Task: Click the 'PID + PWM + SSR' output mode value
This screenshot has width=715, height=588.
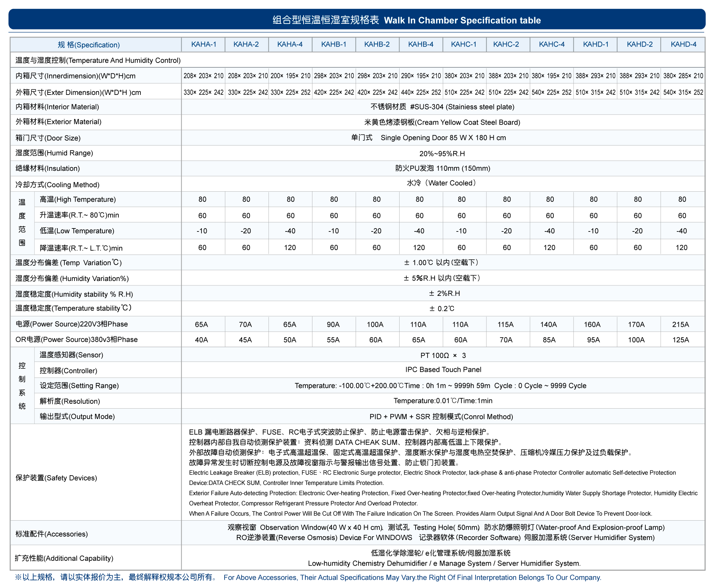Action: (x=441, y=417)
